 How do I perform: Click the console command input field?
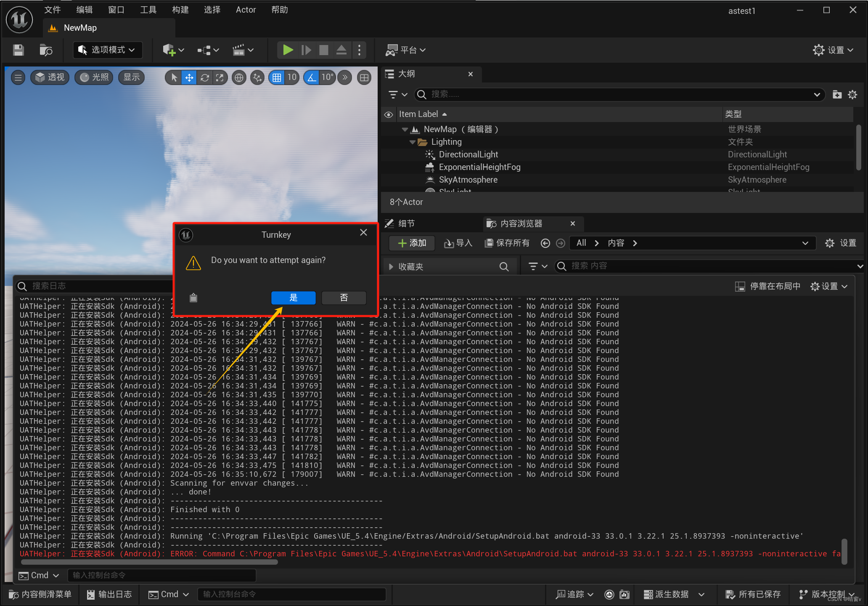pyautogui.click(x=292, y=594)
